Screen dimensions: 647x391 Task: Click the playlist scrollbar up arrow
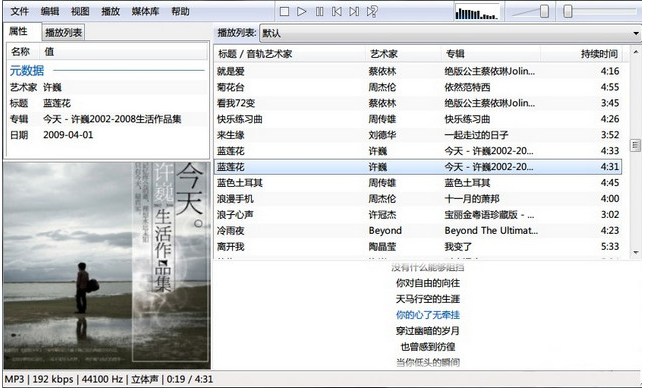(635, 52)
